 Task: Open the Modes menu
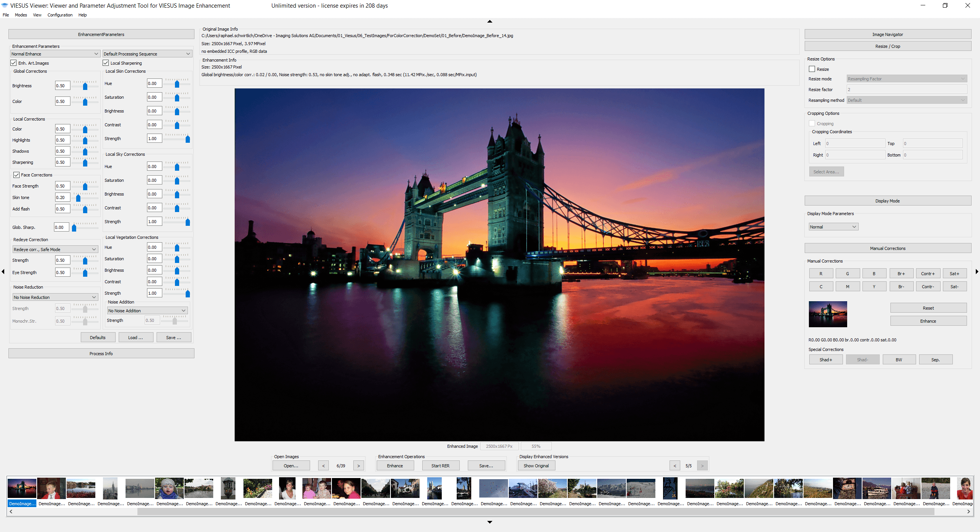(21, 15)
